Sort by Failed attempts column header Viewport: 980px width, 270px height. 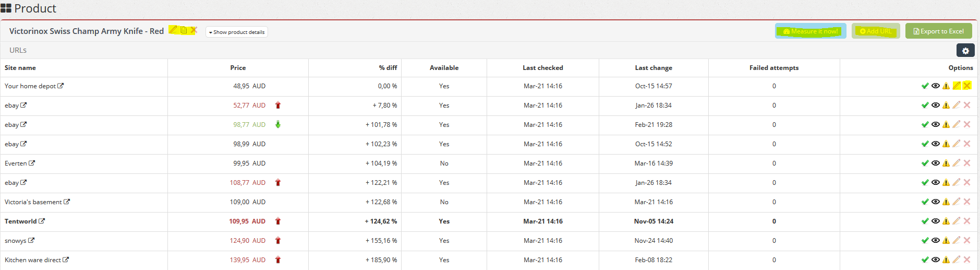pos(774,68)
